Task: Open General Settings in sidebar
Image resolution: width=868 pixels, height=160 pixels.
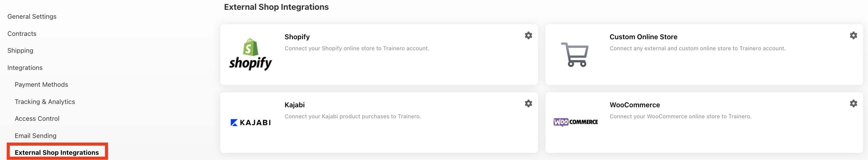Action: click(32, 17)
